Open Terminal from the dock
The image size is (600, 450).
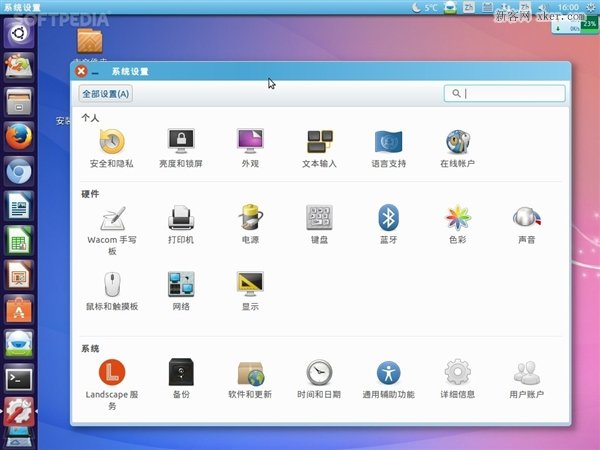(19, 379)
